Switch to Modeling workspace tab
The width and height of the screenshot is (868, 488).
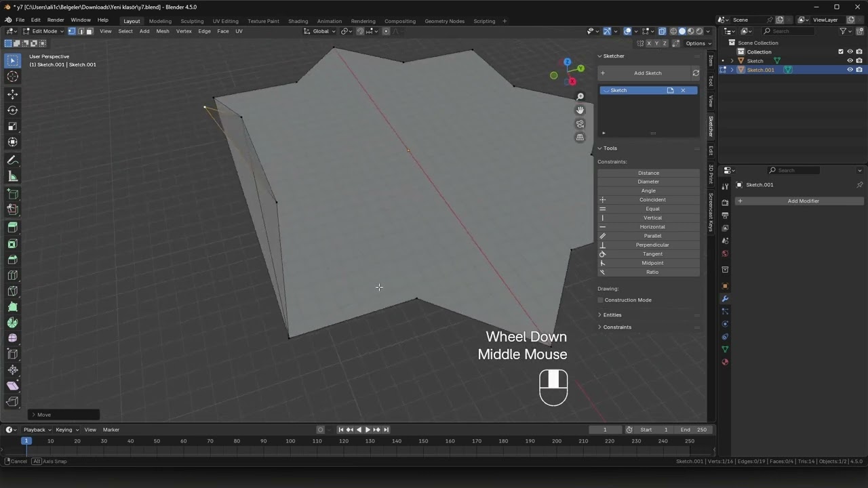coord(160,21)
